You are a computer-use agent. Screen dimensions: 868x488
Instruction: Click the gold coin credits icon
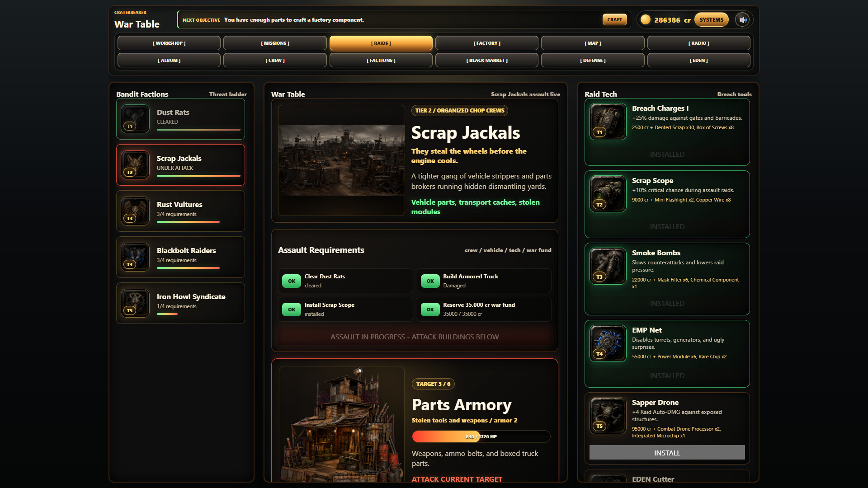click(x=646, y=20)
